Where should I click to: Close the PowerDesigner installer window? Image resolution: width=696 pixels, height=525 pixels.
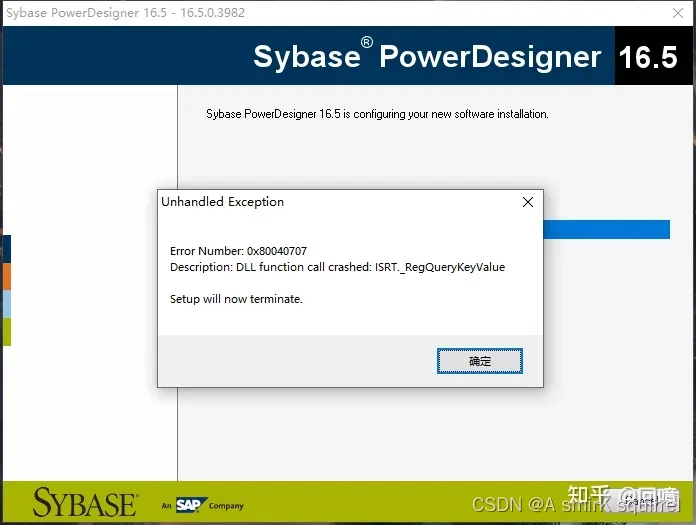coord(677,13)
